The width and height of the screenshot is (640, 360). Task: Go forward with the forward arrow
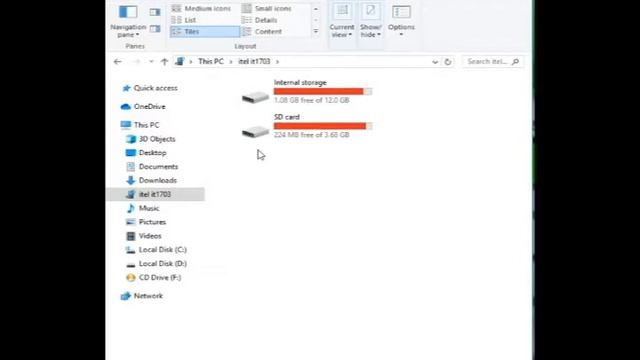(137, 62)
